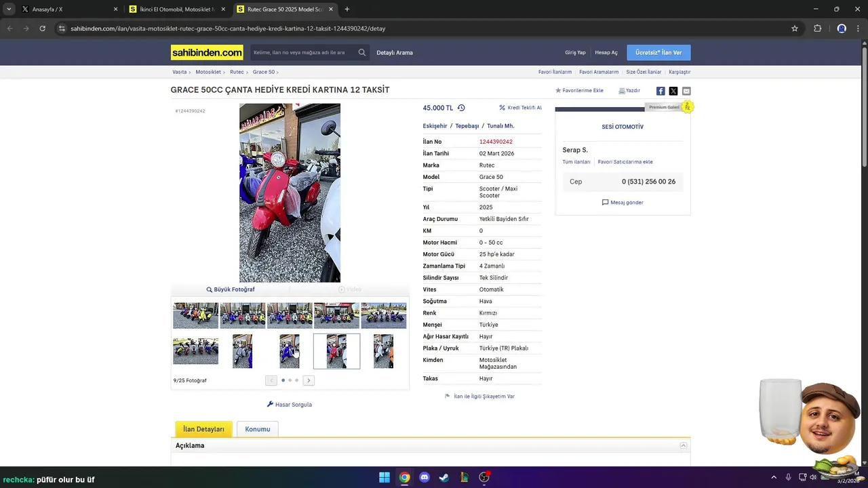
Task: Click the Yazdır printer icon
Action: coord(621,90)
